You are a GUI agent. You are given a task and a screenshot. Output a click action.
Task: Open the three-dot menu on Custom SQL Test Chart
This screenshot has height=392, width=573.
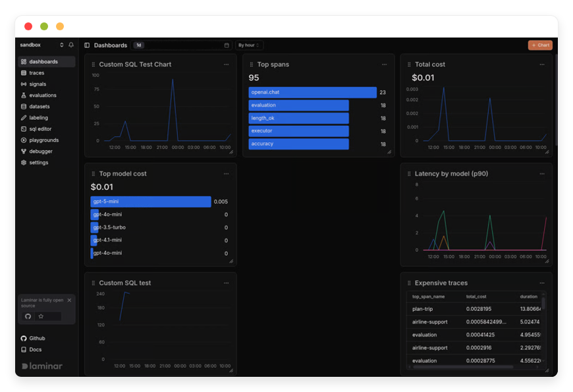coord(226,65)
